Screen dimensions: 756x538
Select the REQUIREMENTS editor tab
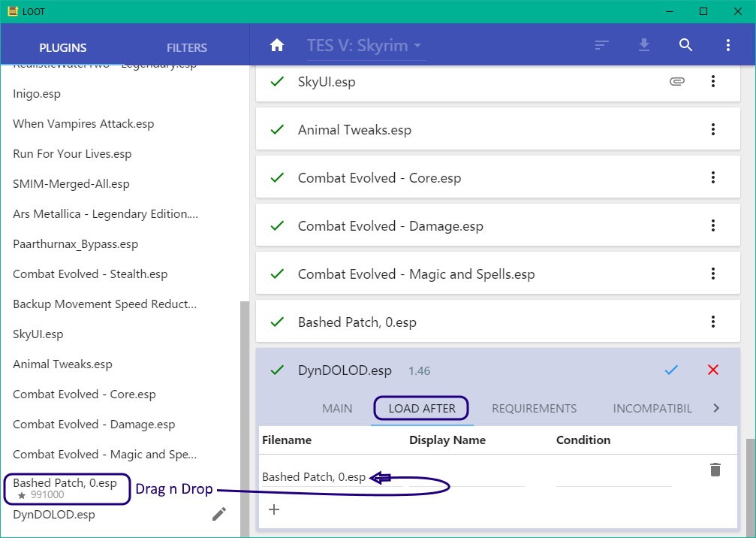[x=535, y=409]
